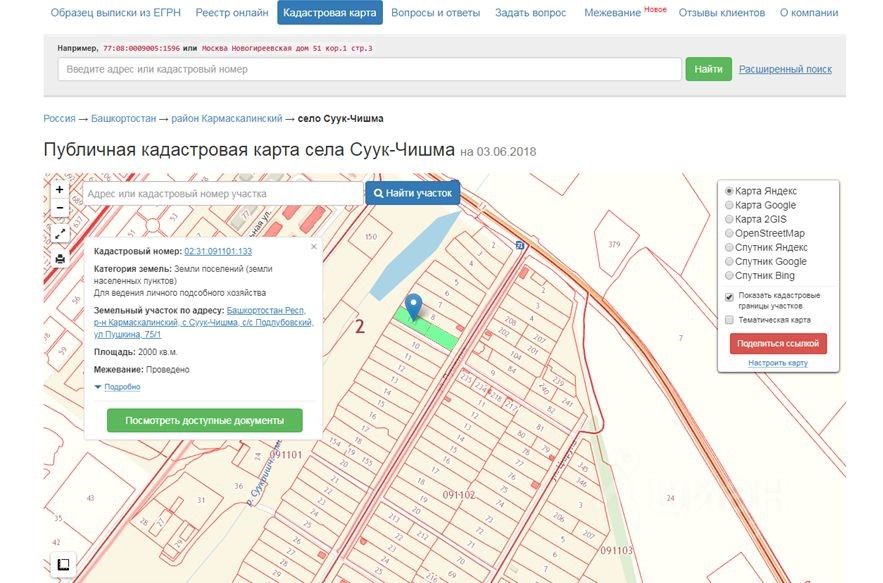
Task: Open Настроить карту link
Action: [778, 363]
